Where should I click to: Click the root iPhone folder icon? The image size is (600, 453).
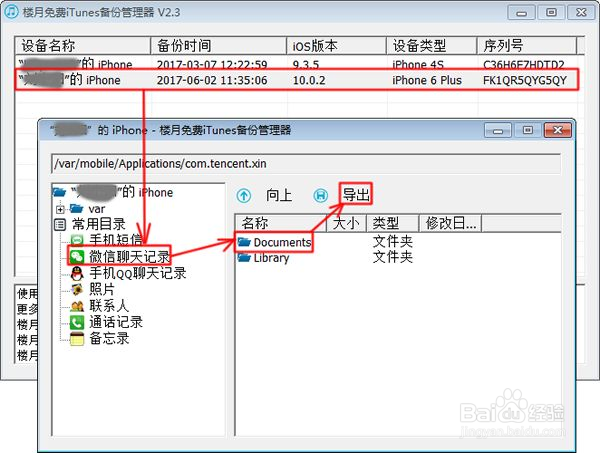click(x=59, y=191)
